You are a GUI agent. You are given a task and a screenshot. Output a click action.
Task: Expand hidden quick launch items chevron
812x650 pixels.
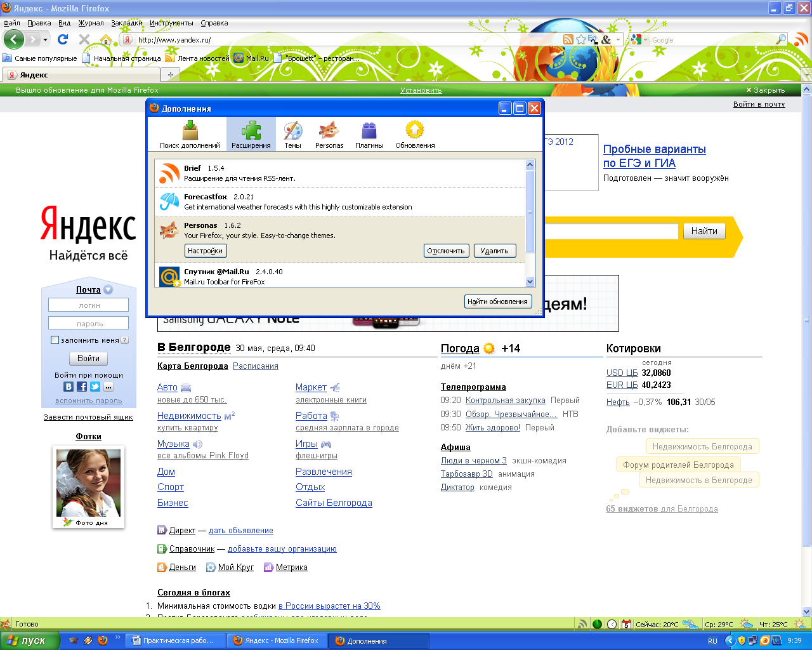tap(117, 637)
